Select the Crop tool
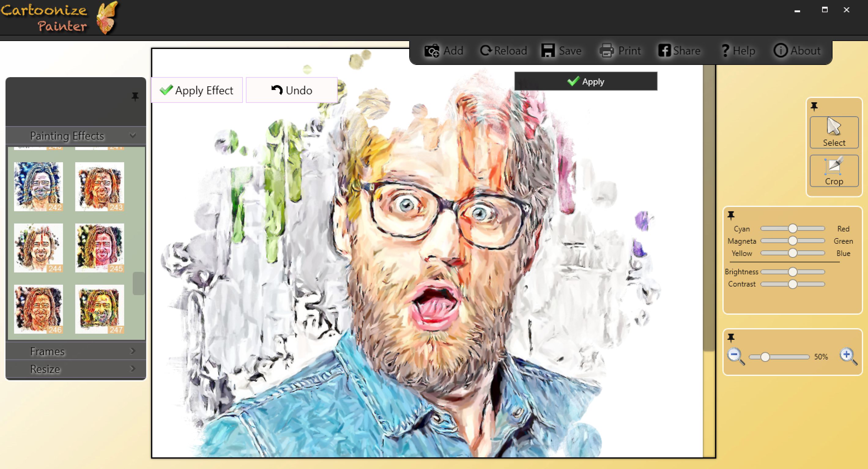868x469 pixels. point(834,171)
